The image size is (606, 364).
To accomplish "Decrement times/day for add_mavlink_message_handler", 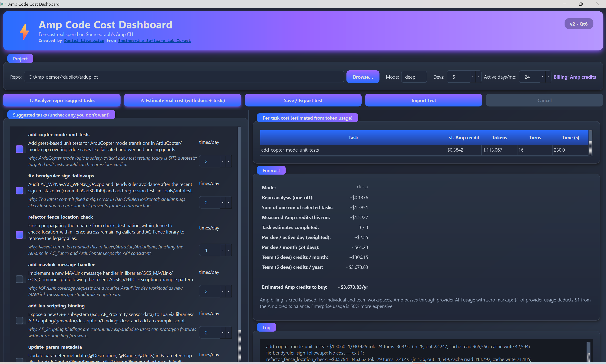I will coord(228,291).
